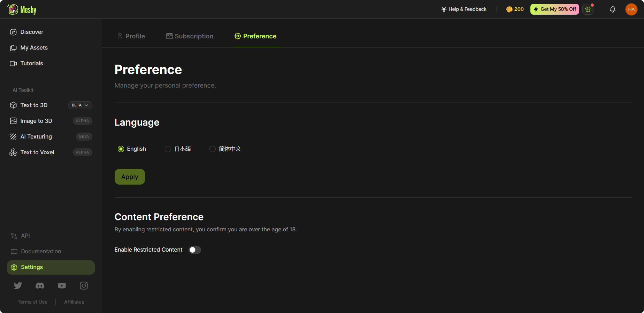Open Meshy's YouTube channel
Image resolution: width=644 pixels, height=313 pixels.
pos(62,286)
